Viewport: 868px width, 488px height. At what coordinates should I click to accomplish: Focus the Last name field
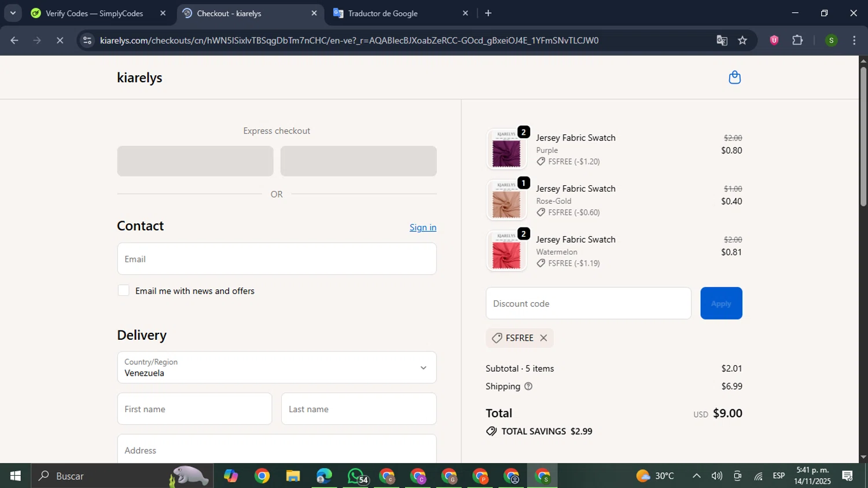pos(359,409)
